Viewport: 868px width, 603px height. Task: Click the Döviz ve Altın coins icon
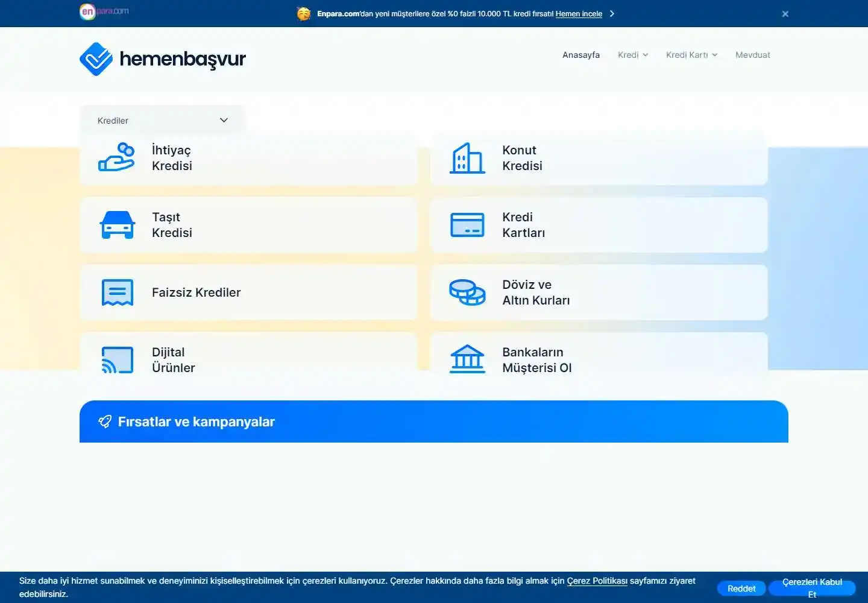coord(467,292)
